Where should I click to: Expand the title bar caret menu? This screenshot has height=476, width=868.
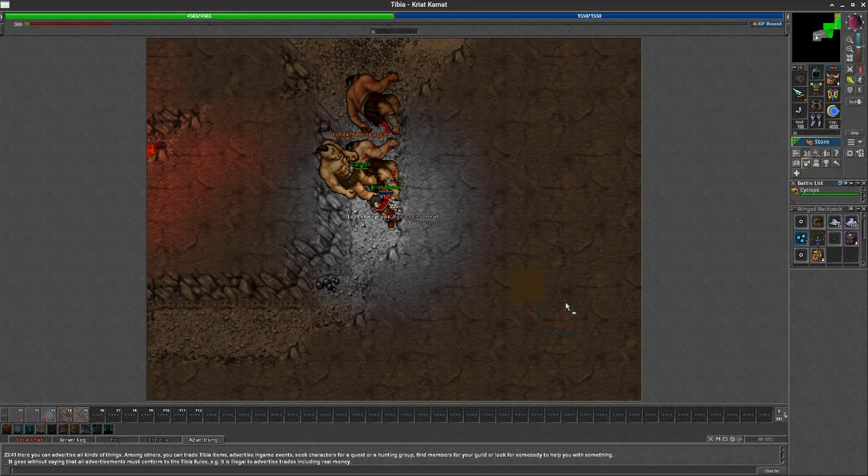click(832, 5)
